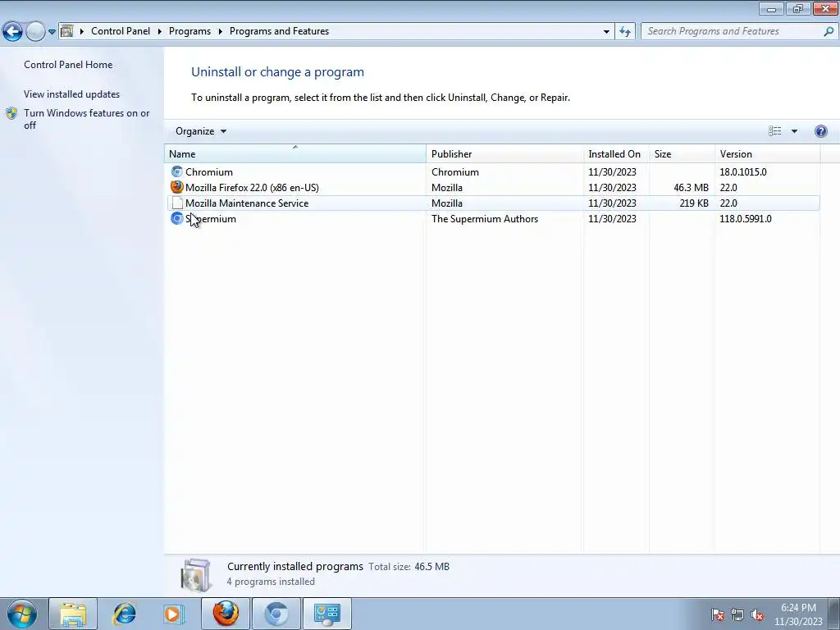The width and height of the screenshot is (840, 630).
Task: Go back with the Back arrow button
Action: coord(13,31)
